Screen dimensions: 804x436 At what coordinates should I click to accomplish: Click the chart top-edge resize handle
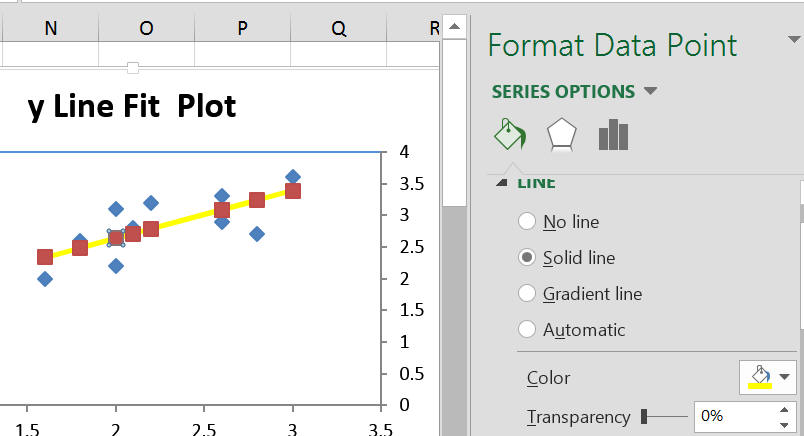tap(133, 68)
